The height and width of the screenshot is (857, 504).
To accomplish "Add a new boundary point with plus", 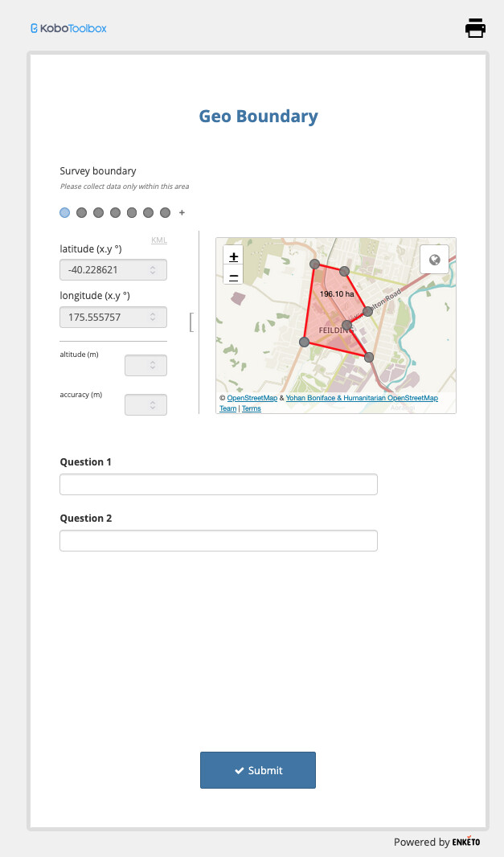I will click(182, 213).
